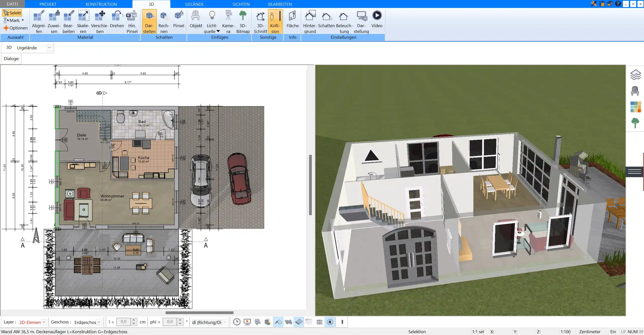Open Beleuchtung settings
644x335 pixels.
point(344,22)
